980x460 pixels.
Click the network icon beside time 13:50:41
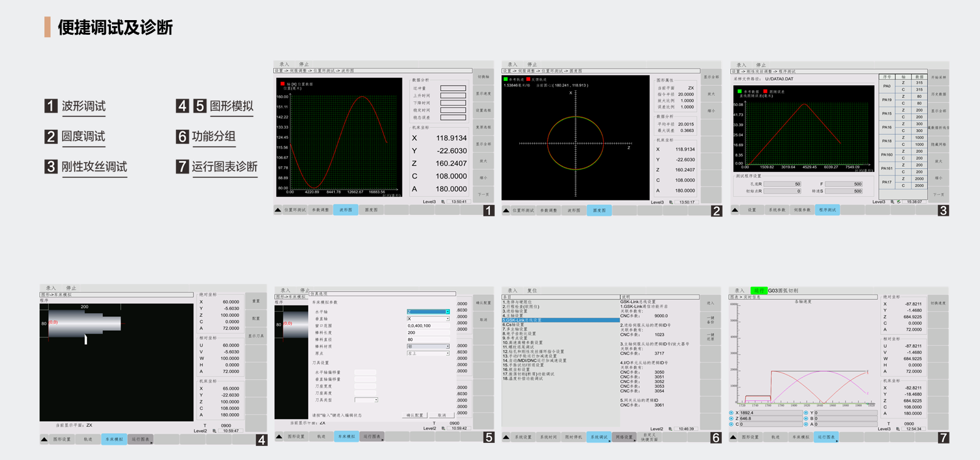[x=443, y=202]
